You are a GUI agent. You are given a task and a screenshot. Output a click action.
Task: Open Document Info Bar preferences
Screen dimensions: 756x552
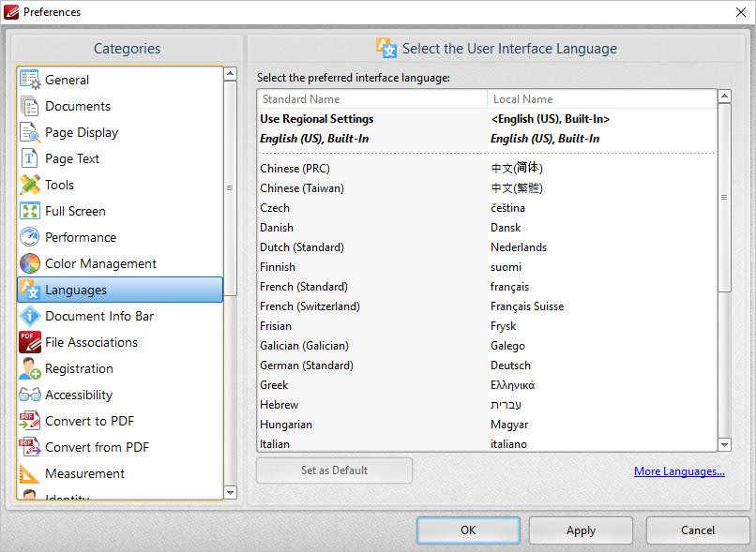click(x=98, y=316)
